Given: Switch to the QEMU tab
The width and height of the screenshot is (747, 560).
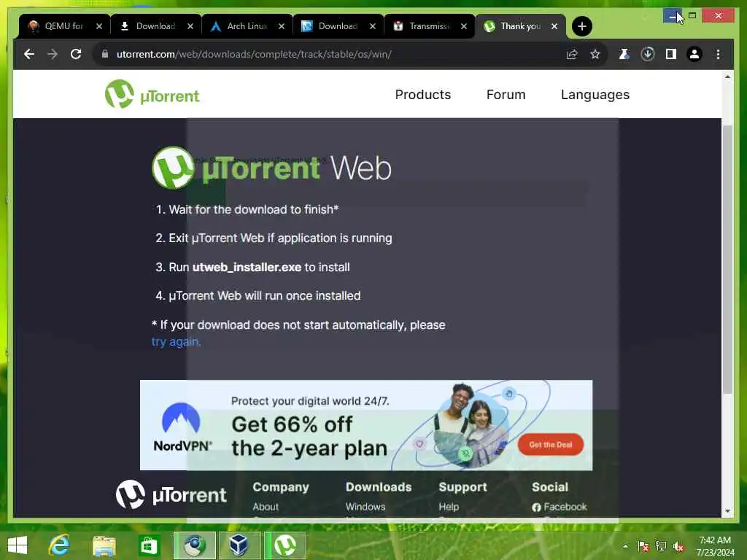Looking at the screenshot, I should point(64,26).
